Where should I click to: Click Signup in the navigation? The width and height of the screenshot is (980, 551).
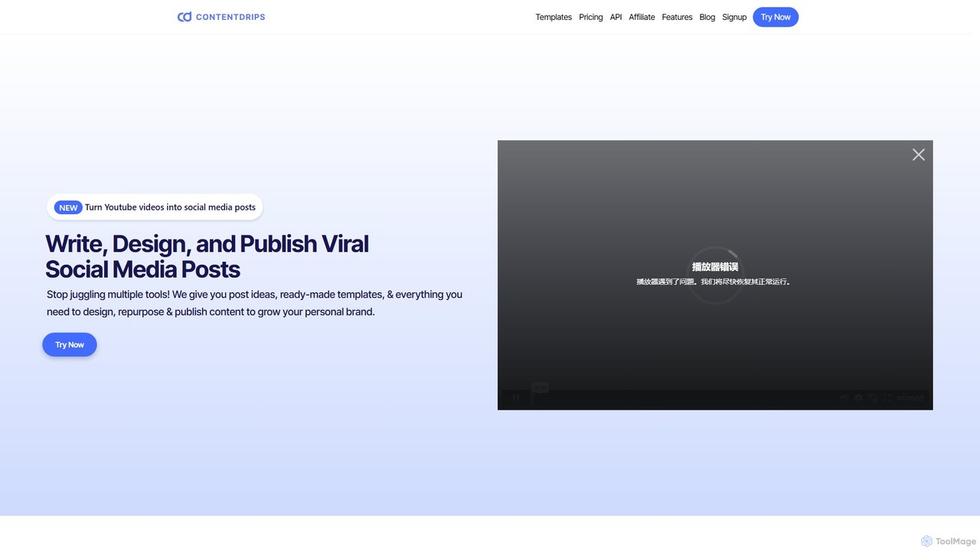[734, 17]
